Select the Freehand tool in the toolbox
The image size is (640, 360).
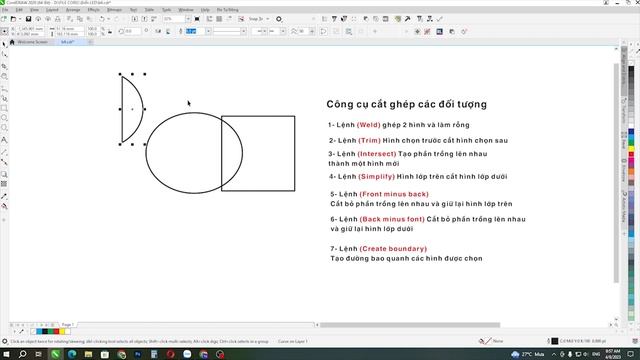(x=4, y=88)
